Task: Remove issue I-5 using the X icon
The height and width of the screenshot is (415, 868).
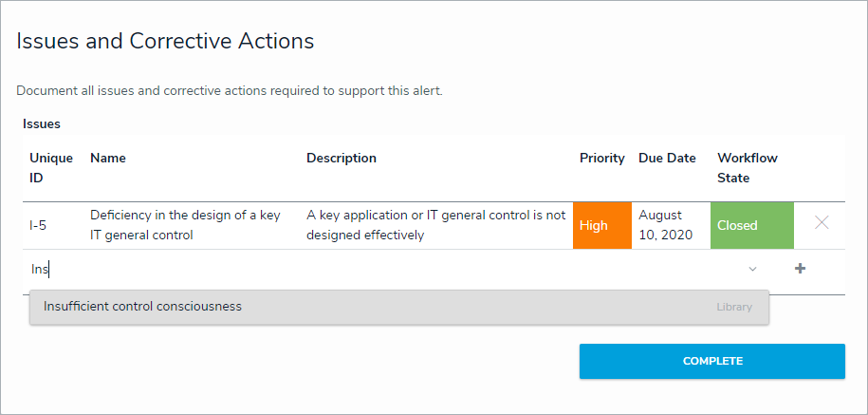Action: [x=822, y=223]
